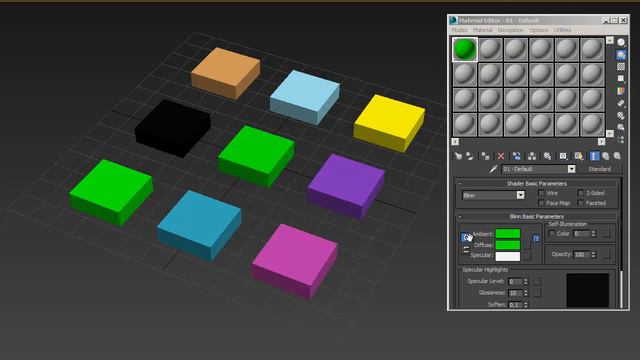The height and width of the screenshot is (360, 640).
Task: Toggle the Diffuse-Specular color lock
Action: (x=466, y=249)
